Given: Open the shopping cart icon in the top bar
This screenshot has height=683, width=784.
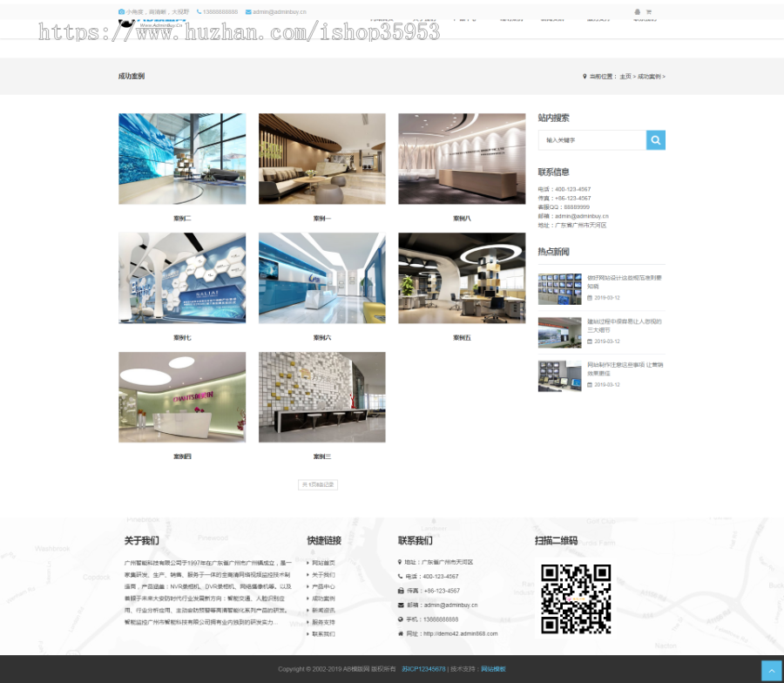Looking at the screenshot, I should coord(649,12).
